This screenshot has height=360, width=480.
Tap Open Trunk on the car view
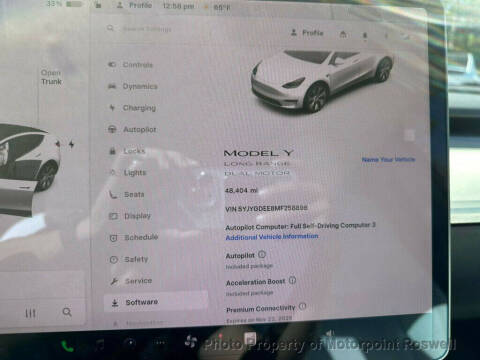(x=51, y=77)
